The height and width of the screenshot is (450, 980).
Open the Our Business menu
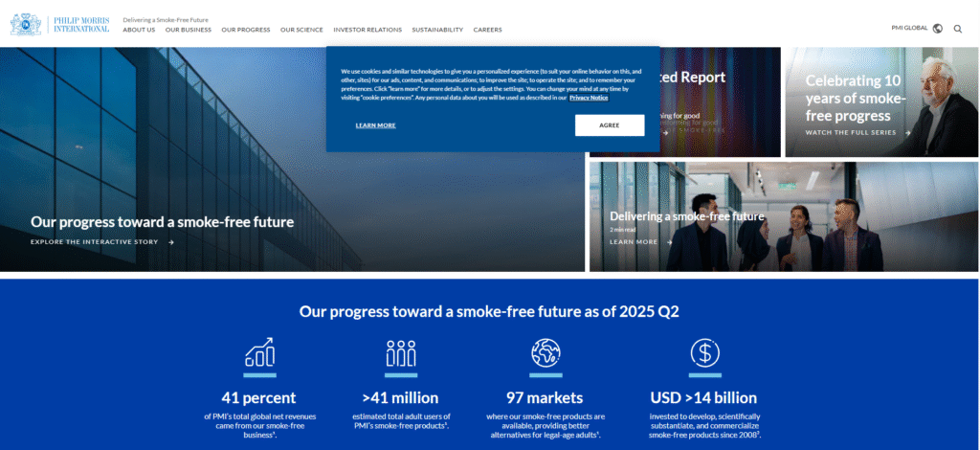pyautogui.click(x=189, y=30)
